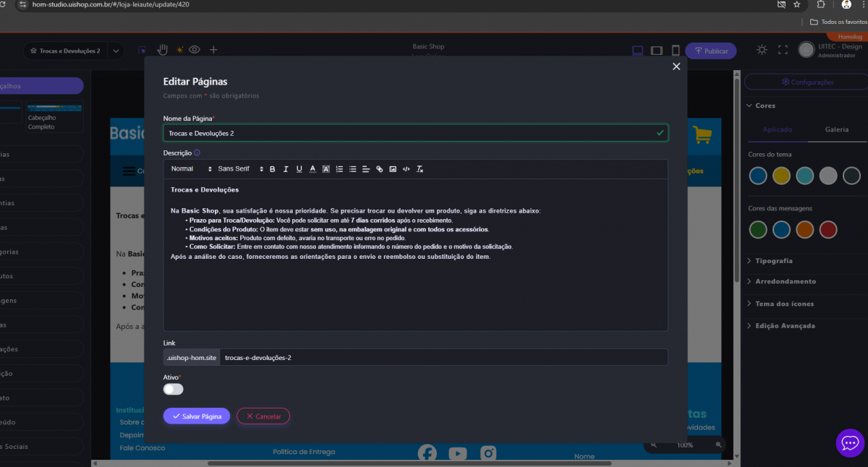Clear text formatting in the editor
Viewport: 868px width, 467px height.
(x=420, y=169)
